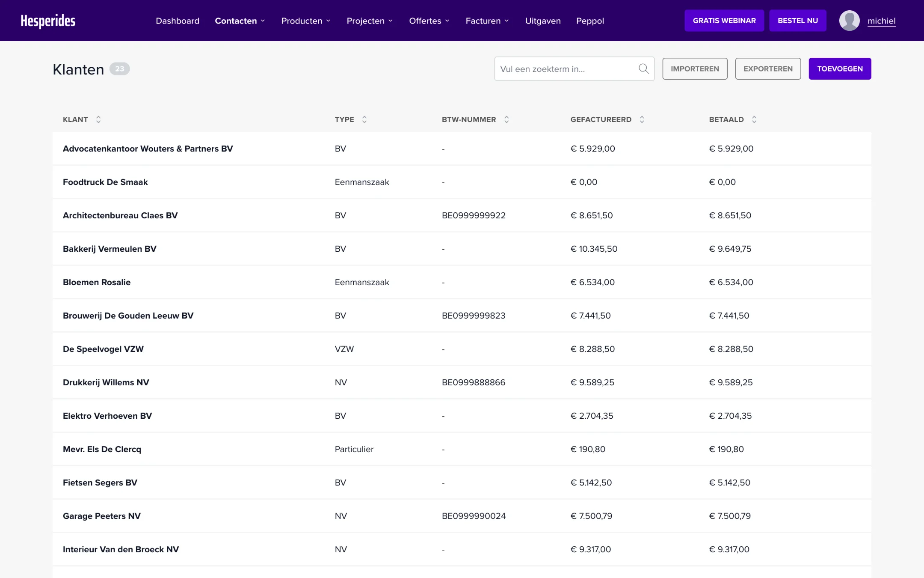Viewport: 924px width, 578px height.
Task: Expand the Producten dropdown menu
Action: [306, 21]
